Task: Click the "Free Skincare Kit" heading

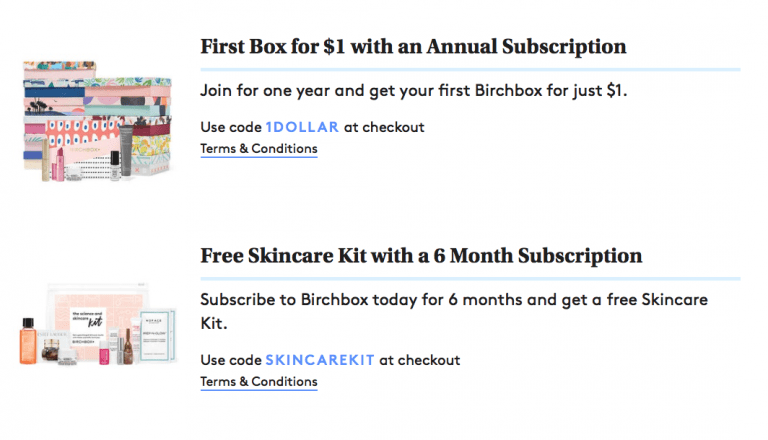Action: point(421,256)
